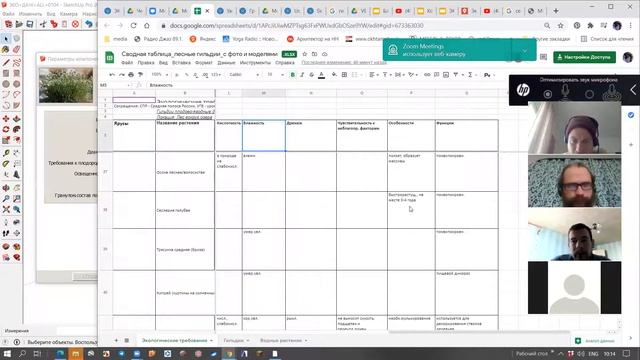Image resolution: width=640 pixels, height=360 pixels.
Task: Toggle the microphone in the HP audio panel
Action: [565, 91]
